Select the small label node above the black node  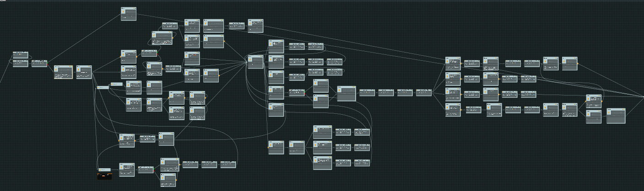[104, 170]
